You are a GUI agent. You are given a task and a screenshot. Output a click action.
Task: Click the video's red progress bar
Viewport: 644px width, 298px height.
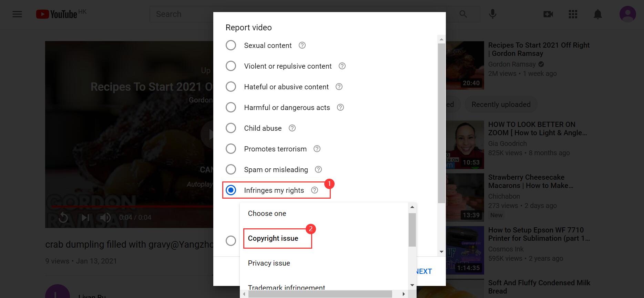click(x=132, y=206)
